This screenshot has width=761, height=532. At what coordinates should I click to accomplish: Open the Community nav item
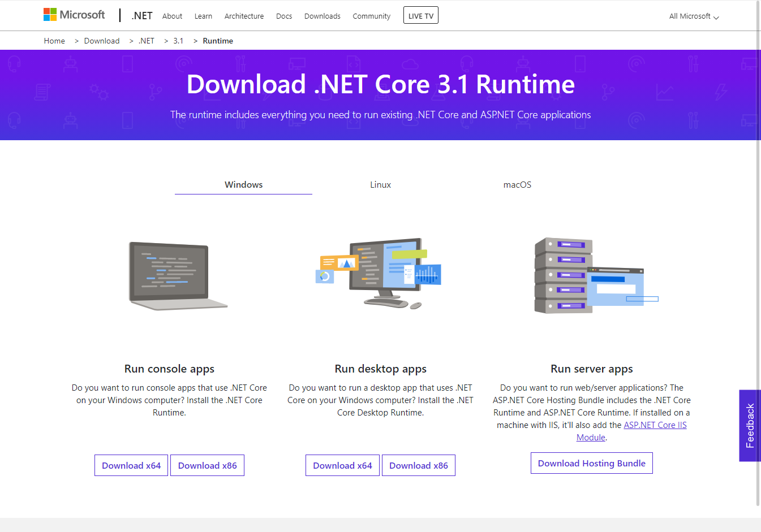pyautogui.click(x=371, y=16)
